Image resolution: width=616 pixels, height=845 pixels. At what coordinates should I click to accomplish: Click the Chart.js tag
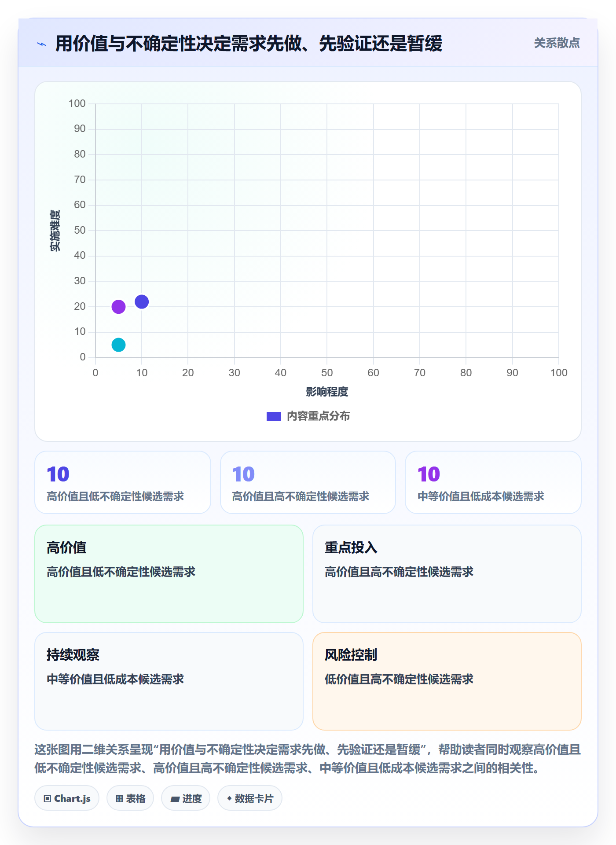point(67,798)
